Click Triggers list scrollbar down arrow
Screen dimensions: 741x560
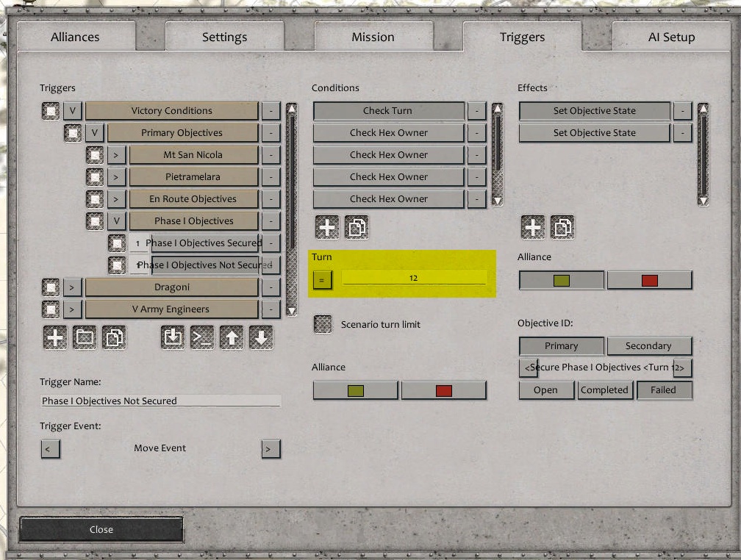tap(292, 311)
